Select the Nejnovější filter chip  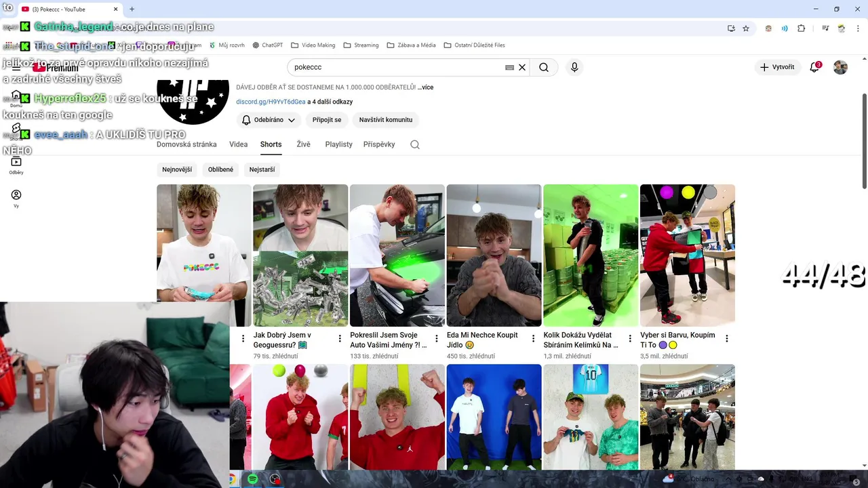177,169
